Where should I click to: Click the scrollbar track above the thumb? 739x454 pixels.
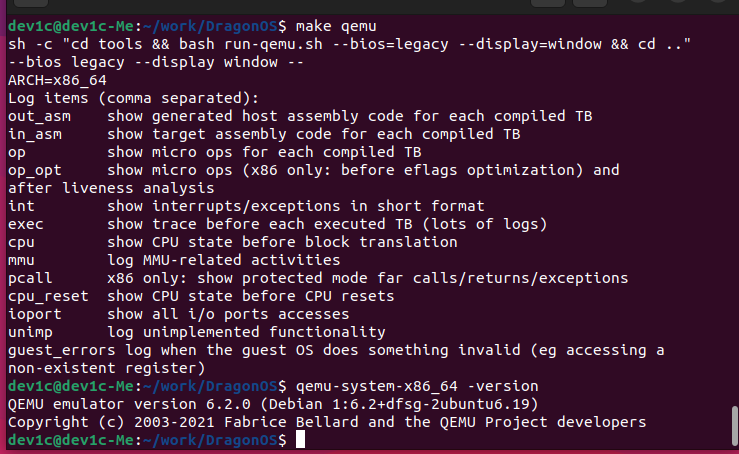tap(734, 200)
